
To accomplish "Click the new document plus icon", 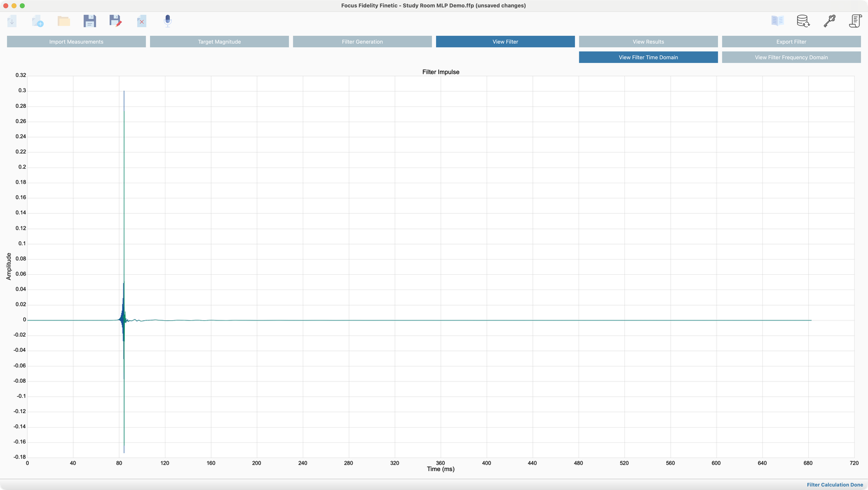I will [37, 21].
